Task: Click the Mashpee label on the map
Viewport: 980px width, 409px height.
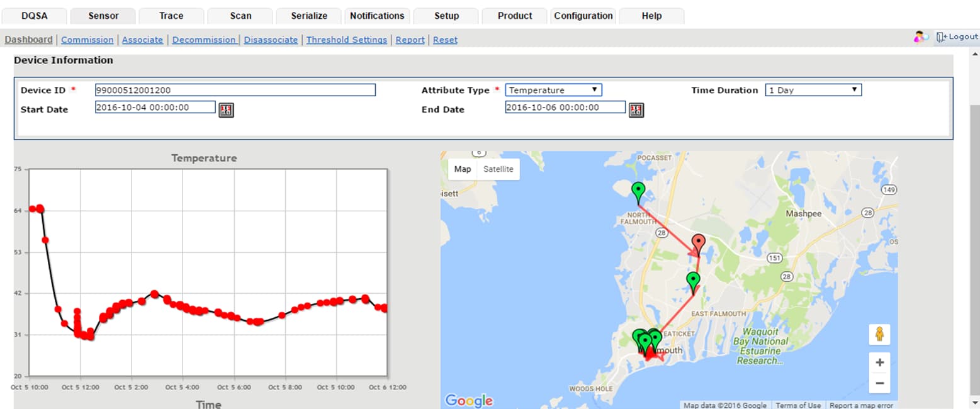Action: (x=804, y=214)
